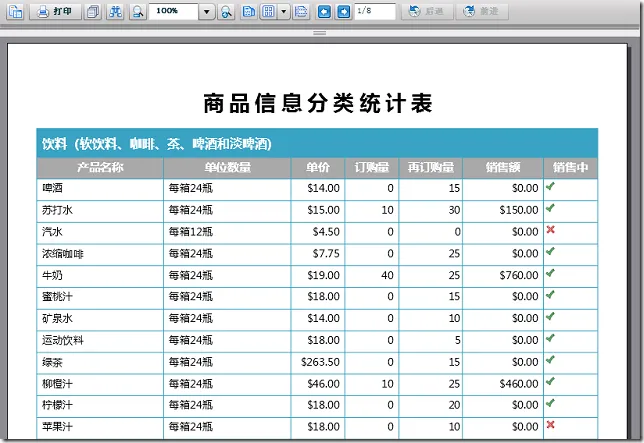The width and height of the screenshot is (644, 443).
Task: Open find with the binoculars icon
Action: 116,11
